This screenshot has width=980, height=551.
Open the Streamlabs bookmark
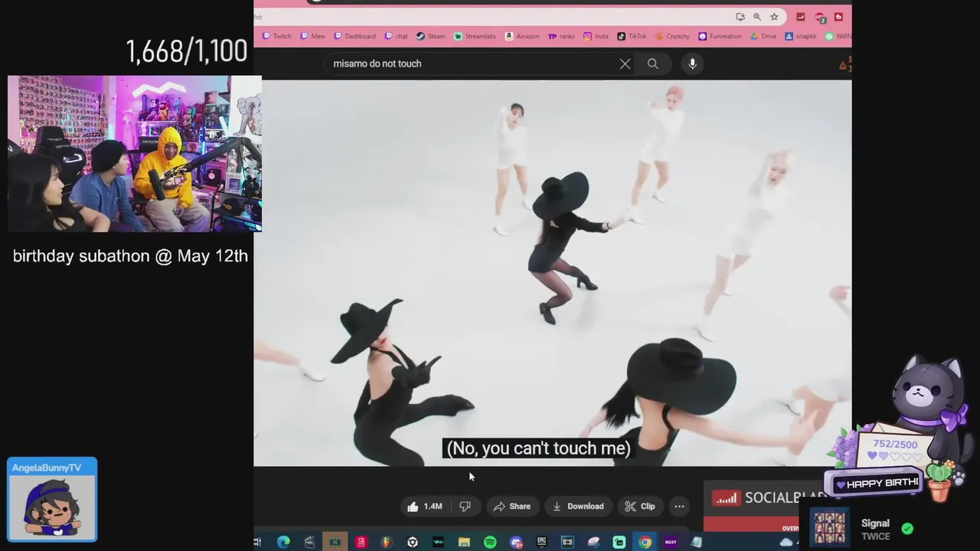[x=475, y=36]
